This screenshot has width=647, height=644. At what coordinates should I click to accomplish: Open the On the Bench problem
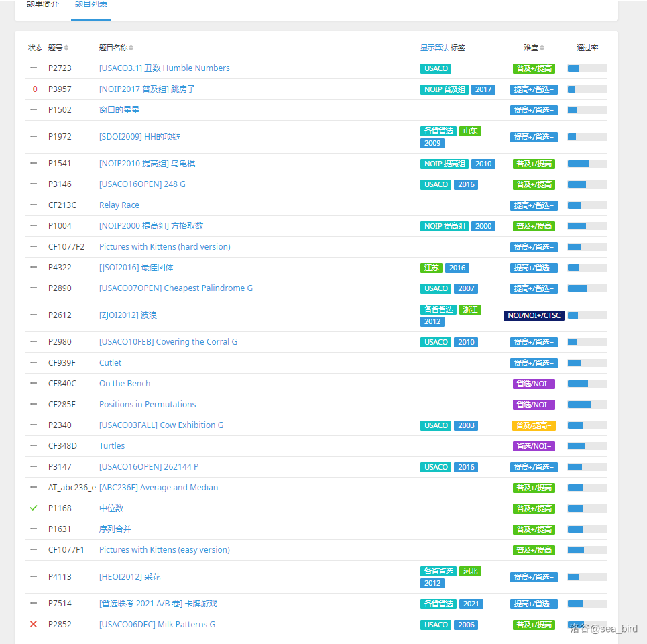(x=125, y=384)
